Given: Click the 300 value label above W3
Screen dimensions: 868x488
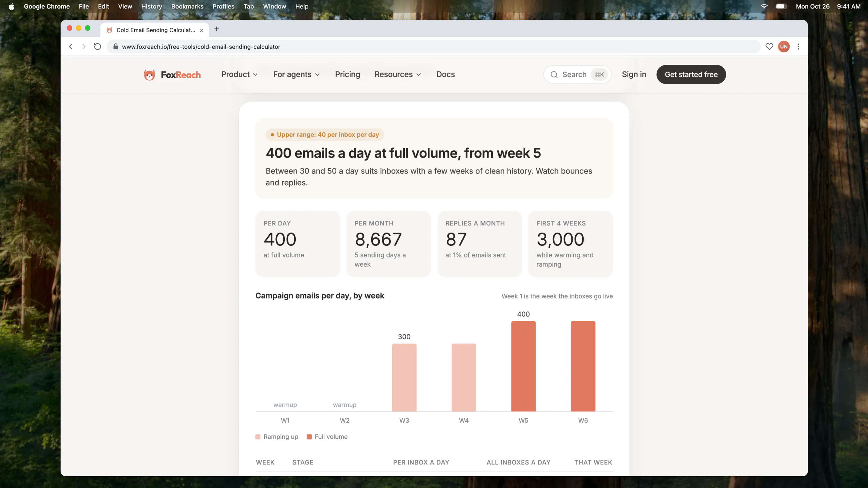Looking at the screenshot, I should click(404, 336).
